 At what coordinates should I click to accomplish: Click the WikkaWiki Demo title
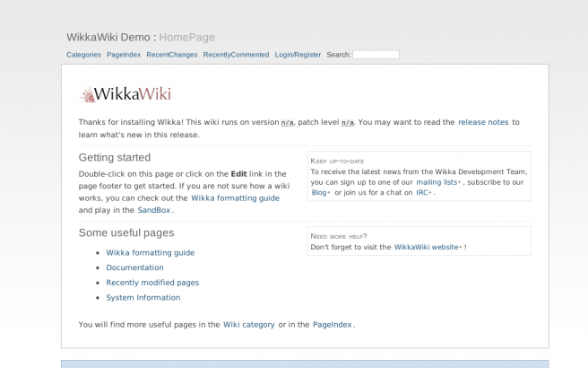click(108, 37)
